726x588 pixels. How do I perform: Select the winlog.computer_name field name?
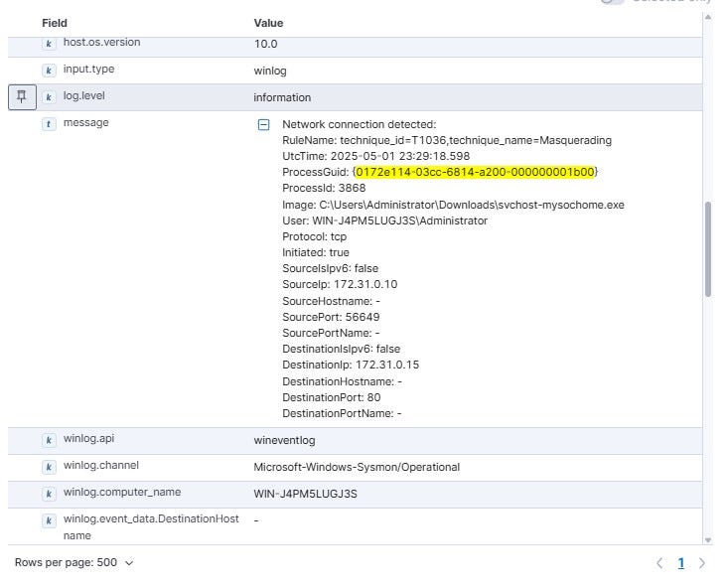point(122,493)
